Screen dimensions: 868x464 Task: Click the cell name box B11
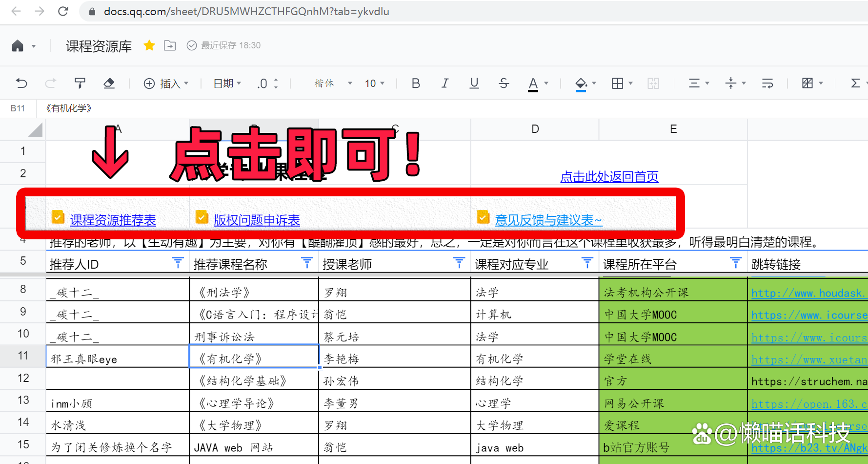(18, 108)
